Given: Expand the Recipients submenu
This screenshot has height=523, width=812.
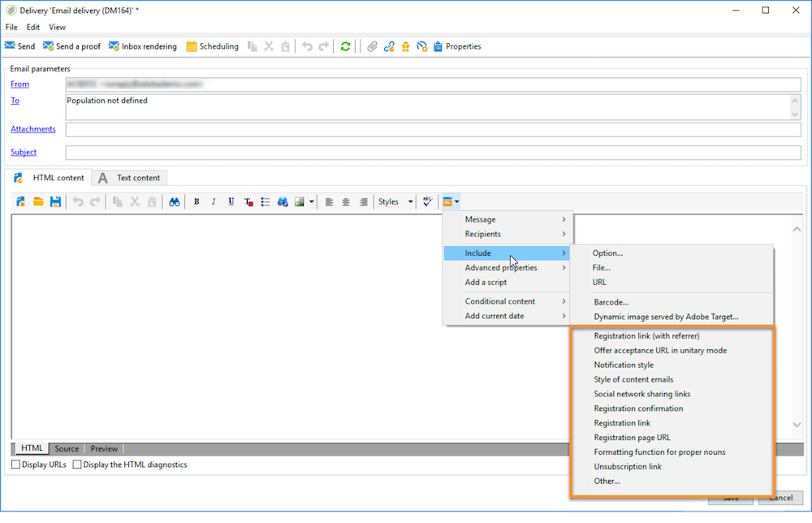Looking at the screenshot, I should (508, 234).
